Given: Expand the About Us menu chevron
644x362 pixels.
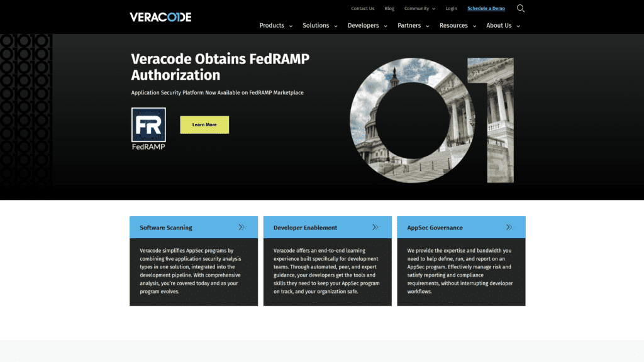Looking at the screenshot, I should pos(518,26).
